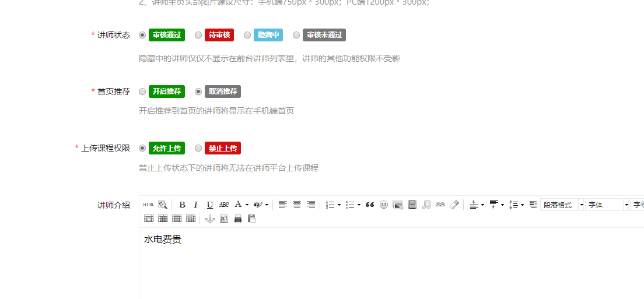
Task: Click the text highlight color icon
Action: click(x=258, y=204)
